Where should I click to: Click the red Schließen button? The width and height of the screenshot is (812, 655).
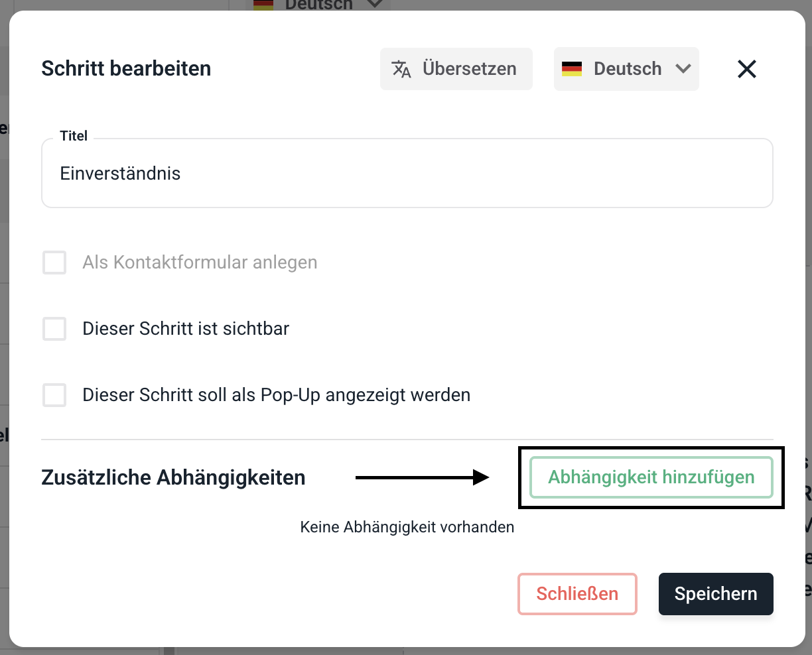point(577,594)
